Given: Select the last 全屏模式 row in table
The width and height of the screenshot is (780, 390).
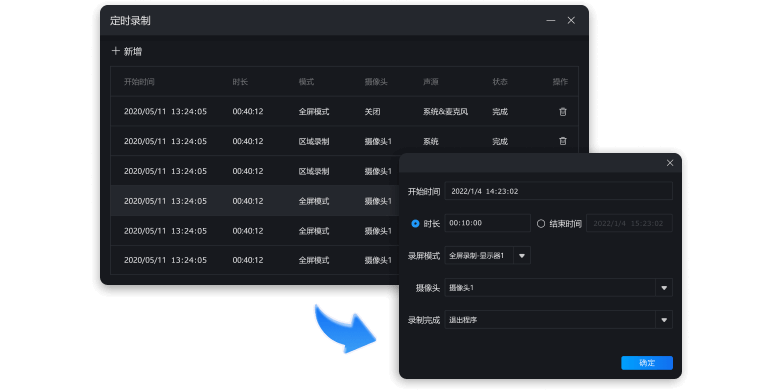Looking at the screenshot, I should (255, 260).
